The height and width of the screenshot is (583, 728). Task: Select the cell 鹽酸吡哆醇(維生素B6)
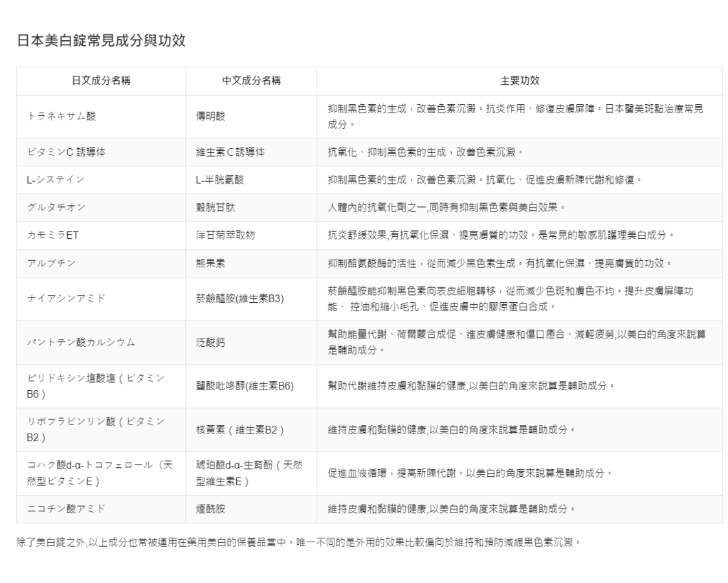pos(251,386)
